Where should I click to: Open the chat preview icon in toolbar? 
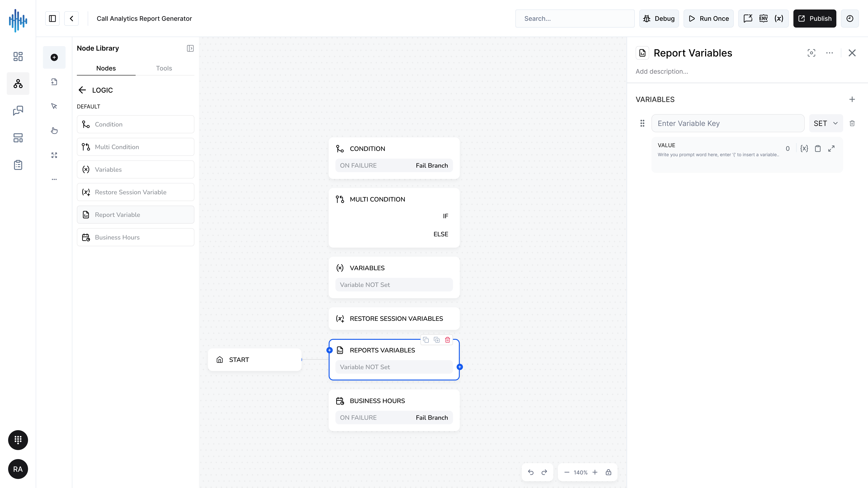748,19
